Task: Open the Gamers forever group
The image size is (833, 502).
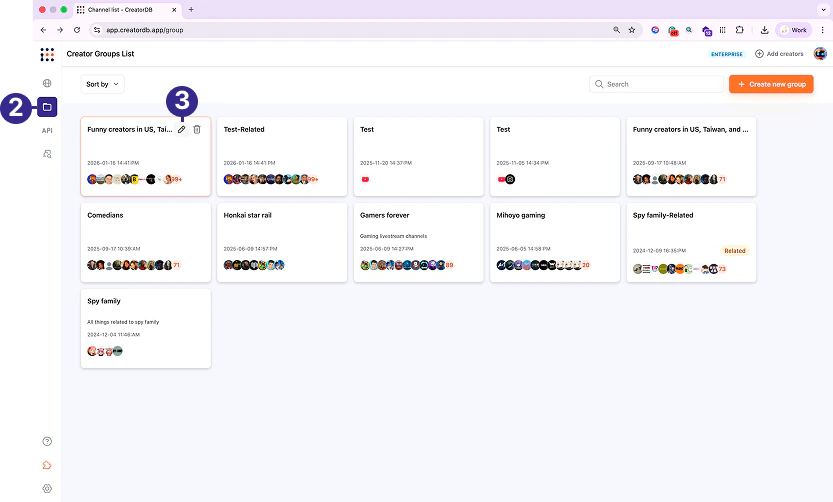Action: [x=419, y=242]
